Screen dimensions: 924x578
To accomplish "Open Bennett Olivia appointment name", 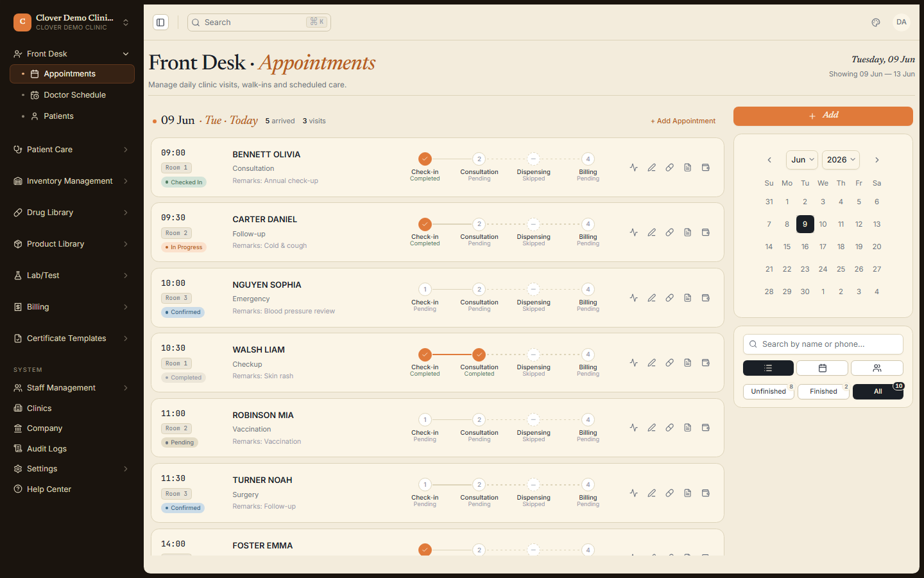I will [x=266, y=155].
